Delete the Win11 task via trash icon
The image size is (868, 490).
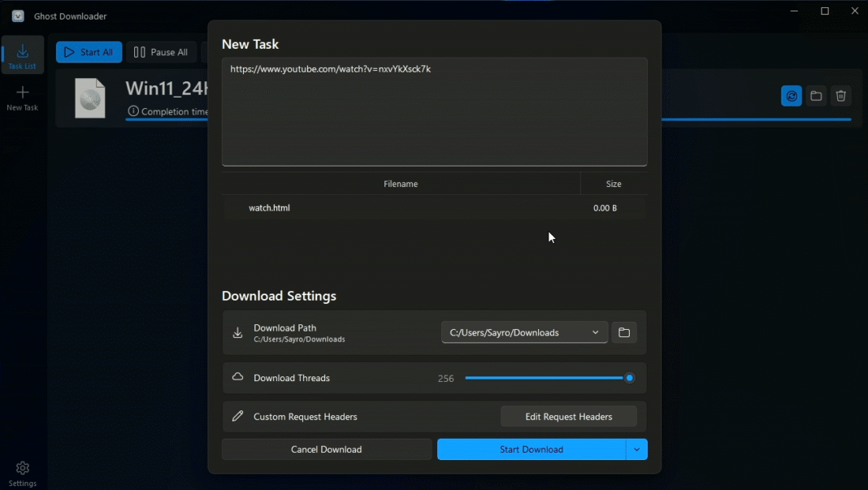[x=841, y=96]
